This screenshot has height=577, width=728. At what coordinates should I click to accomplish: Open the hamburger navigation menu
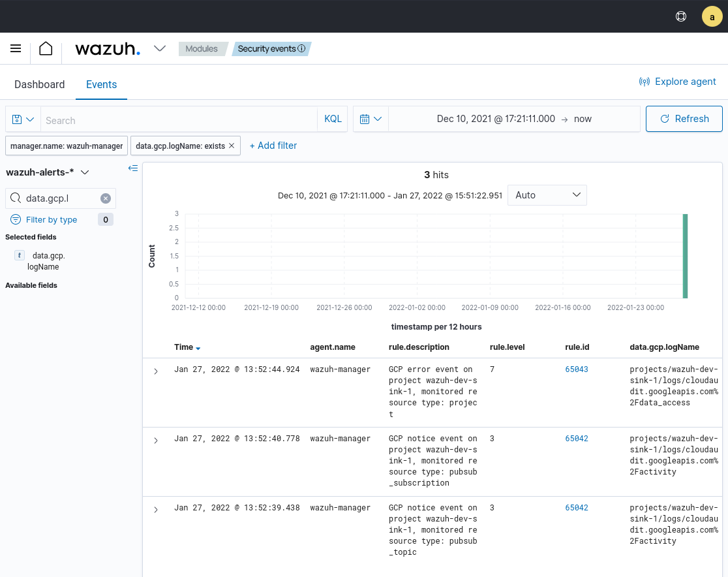pos(16,48)
